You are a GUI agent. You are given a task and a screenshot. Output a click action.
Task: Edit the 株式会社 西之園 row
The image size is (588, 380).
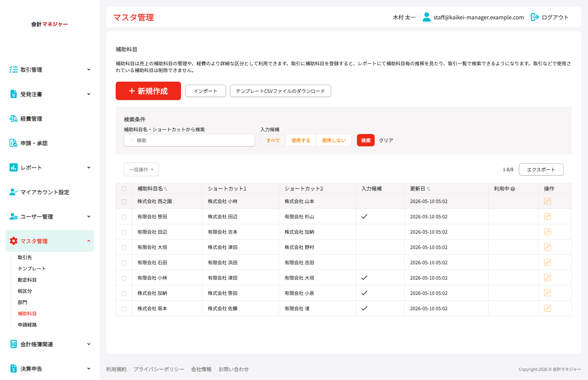click(548, 201)
